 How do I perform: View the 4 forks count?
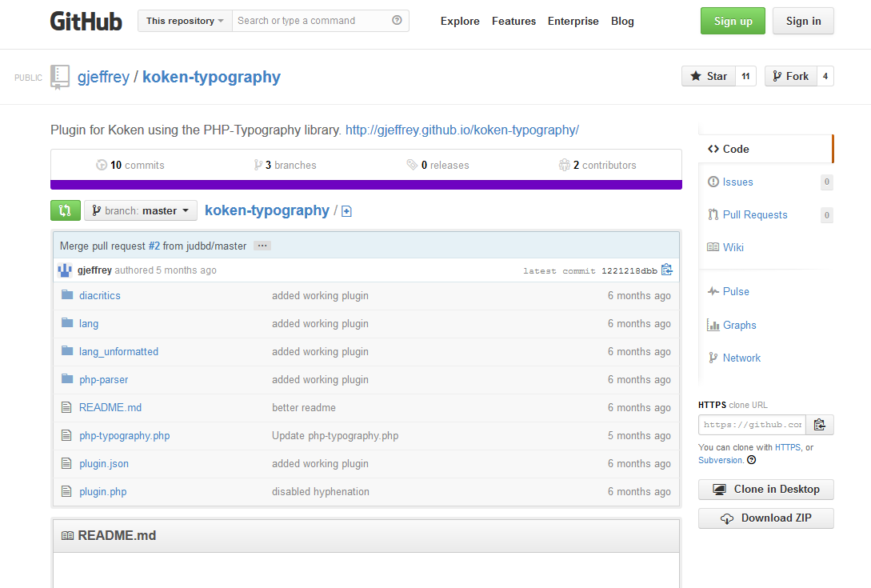[x=825, y=76]
